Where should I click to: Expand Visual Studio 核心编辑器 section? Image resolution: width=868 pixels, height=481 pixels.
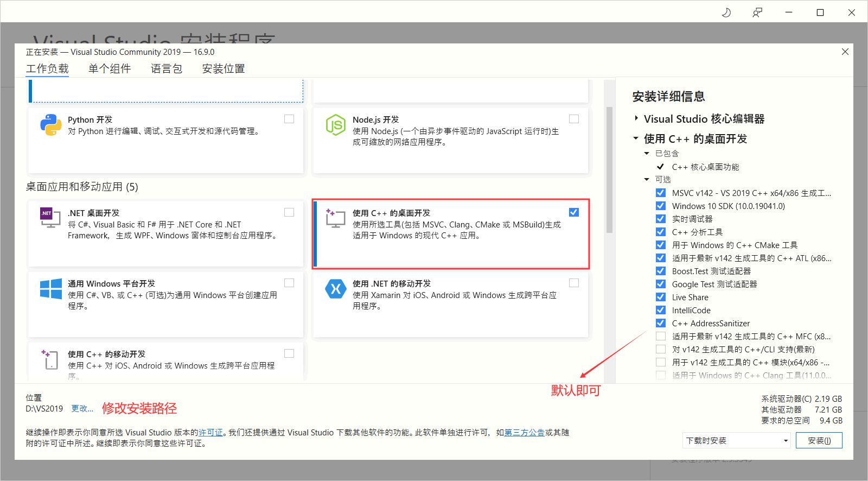coord(636,118)
